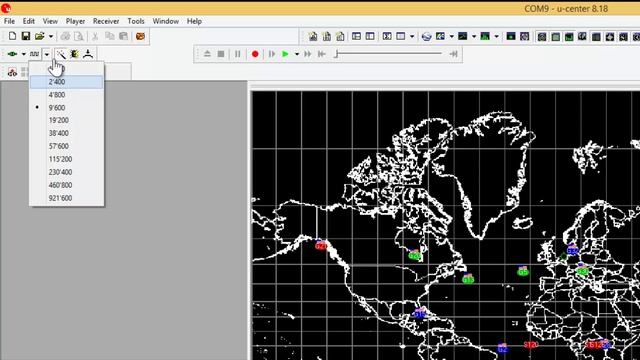Click the G21 red satellite marker on the map

coord(321,246)
